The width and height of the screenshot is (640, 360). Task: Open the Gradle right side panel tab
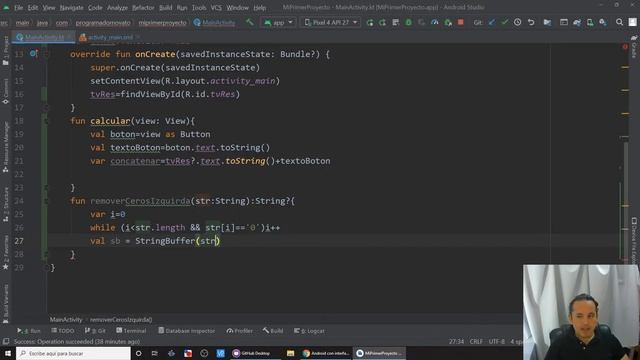[x=634, y=47]
